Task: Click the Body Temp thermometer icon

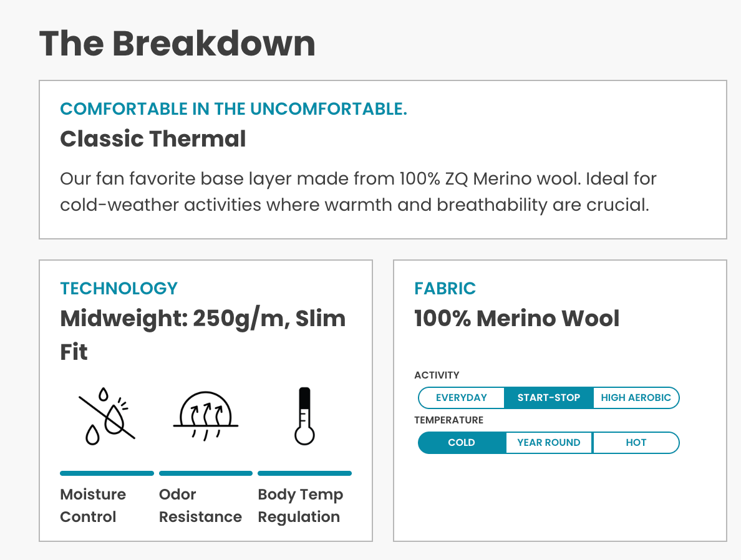Action: [304, 416]
